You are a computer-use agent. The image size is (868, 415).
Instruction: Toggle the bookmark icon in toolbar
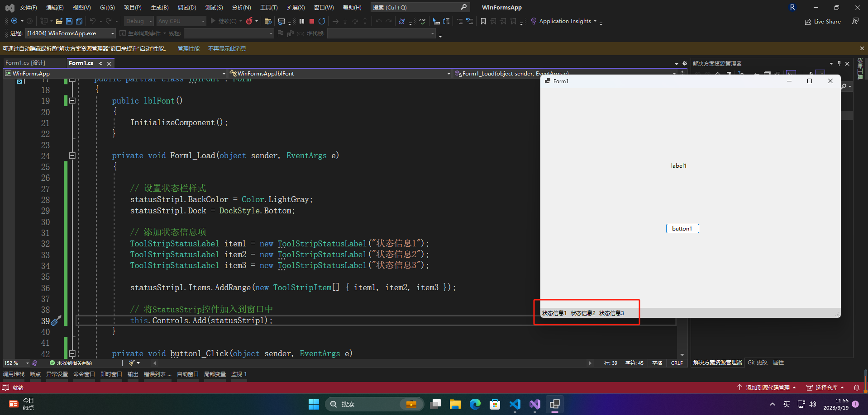[x=483, y=21]
